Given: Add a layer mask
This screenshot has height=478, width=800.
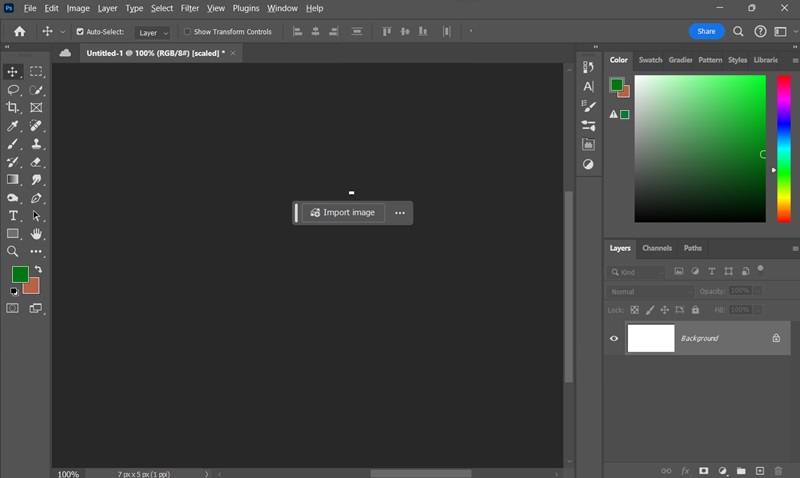Looking at the screenshot, I should (x=704, y=470).
